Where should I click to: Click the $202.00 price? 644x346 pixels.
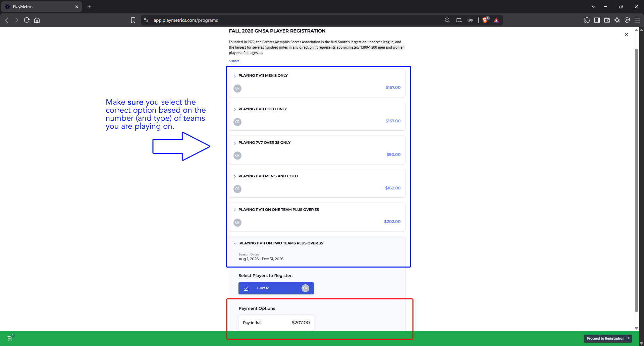click(x=392, y=222)
